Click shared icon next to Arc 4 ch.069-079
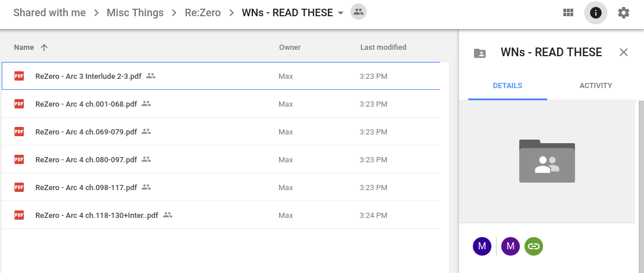Screen dimensions: 644x273 146,132
